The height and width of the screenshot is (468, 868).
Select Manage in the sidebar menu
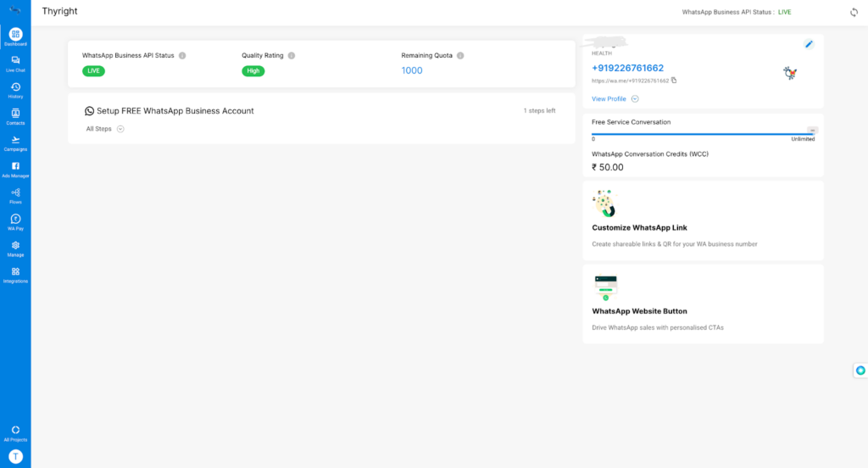15,248
